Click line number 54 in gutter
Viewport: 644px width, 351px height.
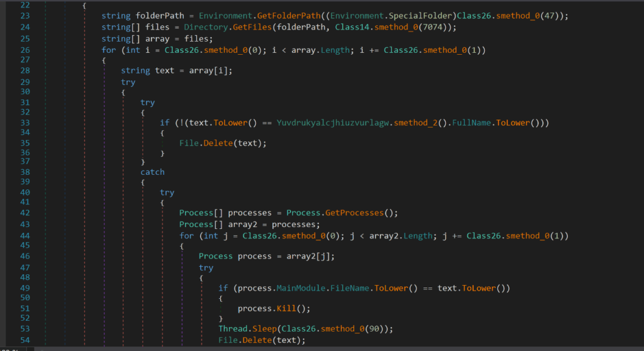coord(25,340)
